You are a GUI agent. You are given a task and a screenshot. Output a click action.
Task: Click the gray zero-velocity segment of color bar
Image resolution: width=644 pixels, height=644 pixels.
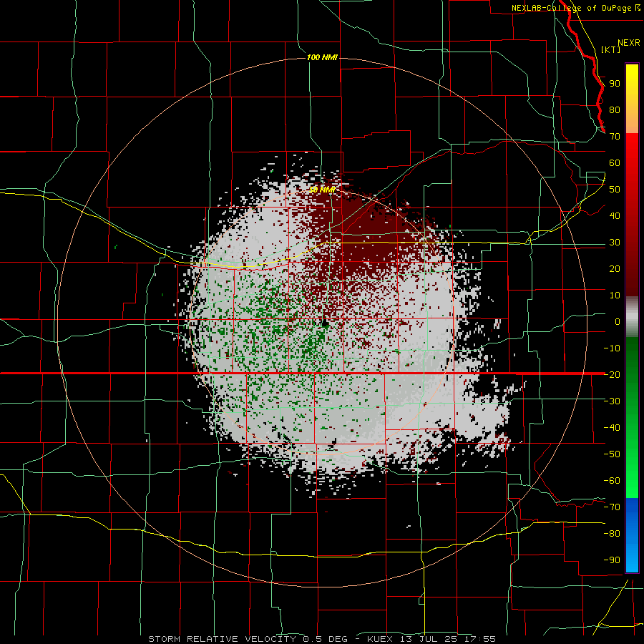click(632, 317)
